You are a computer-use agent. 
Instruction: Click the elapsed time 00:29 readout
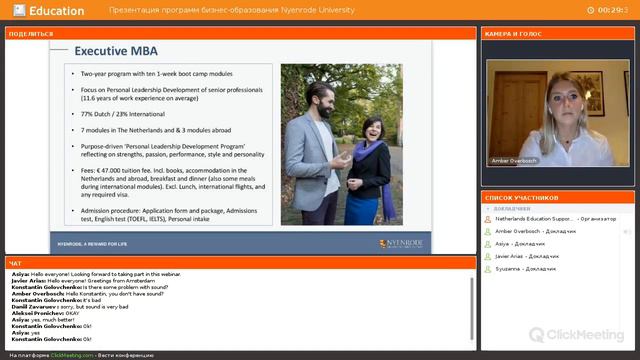pyautogui.click(x=613, y=10)
